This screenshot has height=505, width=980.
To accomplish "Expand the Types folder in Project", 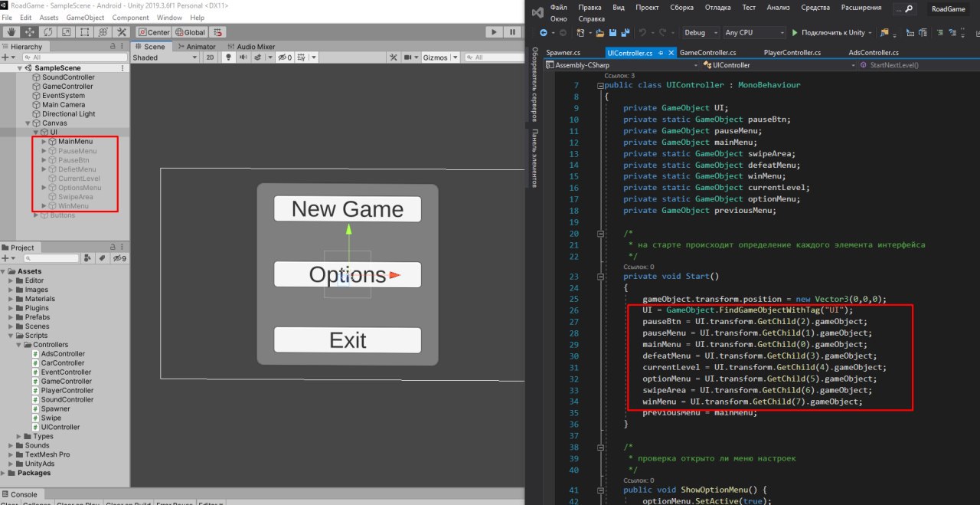I will point(19,437).
